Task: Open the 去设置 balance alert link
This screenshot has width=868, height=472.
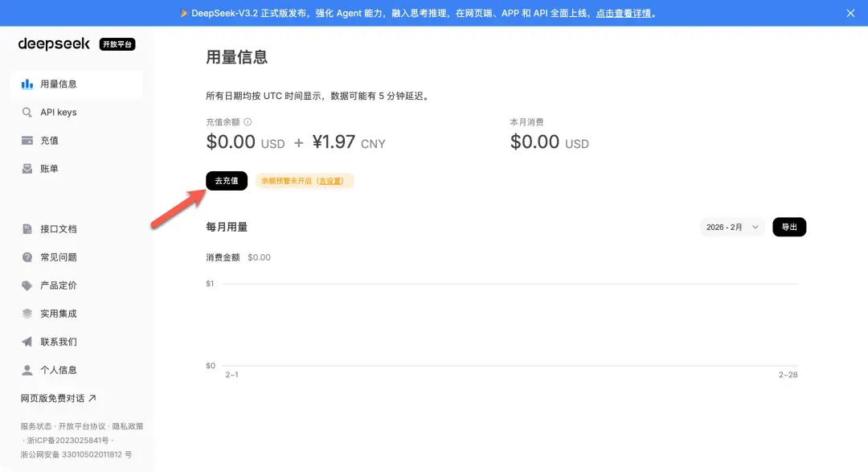Action: pyautogui.click(x=331, y=181)
